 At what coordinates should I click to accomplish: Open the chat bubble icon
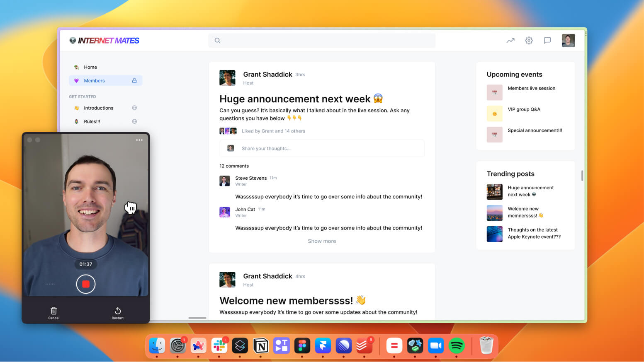pos(547,40)
